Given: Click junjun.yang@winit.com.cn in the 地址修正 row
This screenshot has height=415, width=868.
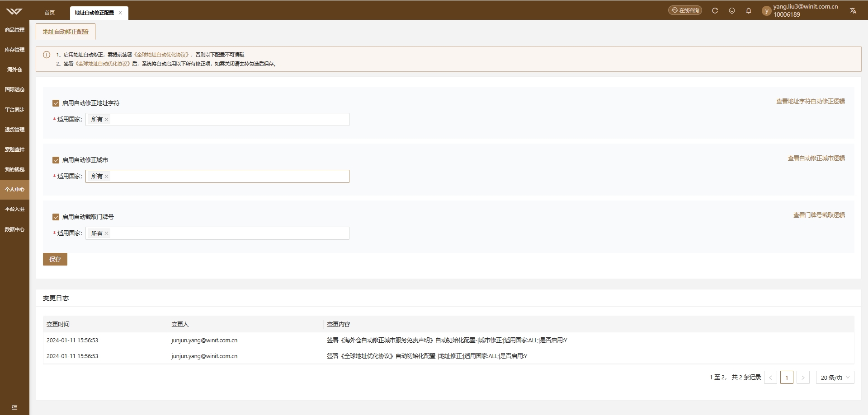Looking at the screenshot, I should 204,356.
